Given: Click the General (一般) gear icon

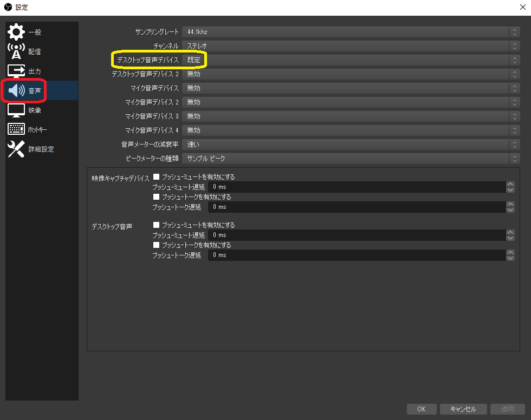Looking at the screenshot, I should (x=16, y=32).
